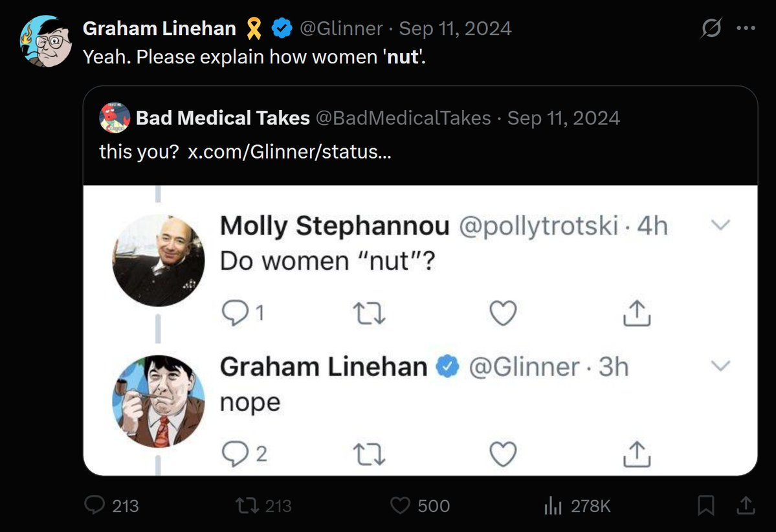
Task: Bookmark the main tweet
Action: click(x=705, y=505)
